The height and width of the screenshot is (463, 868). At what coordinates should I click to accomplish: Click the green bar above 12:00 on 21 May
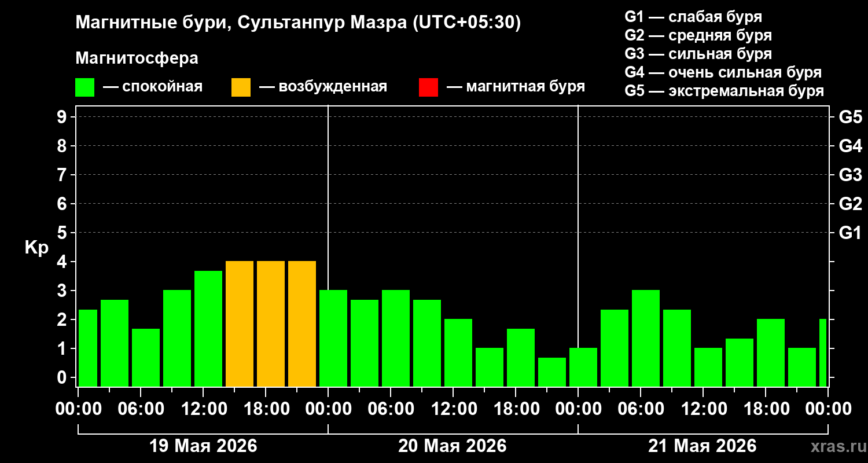[x=708, y=367]
